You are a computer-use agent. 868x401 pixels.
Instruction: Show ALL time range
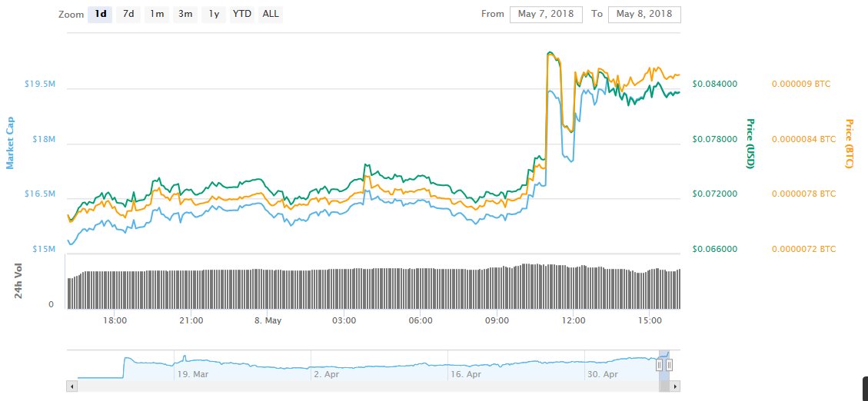271,15
